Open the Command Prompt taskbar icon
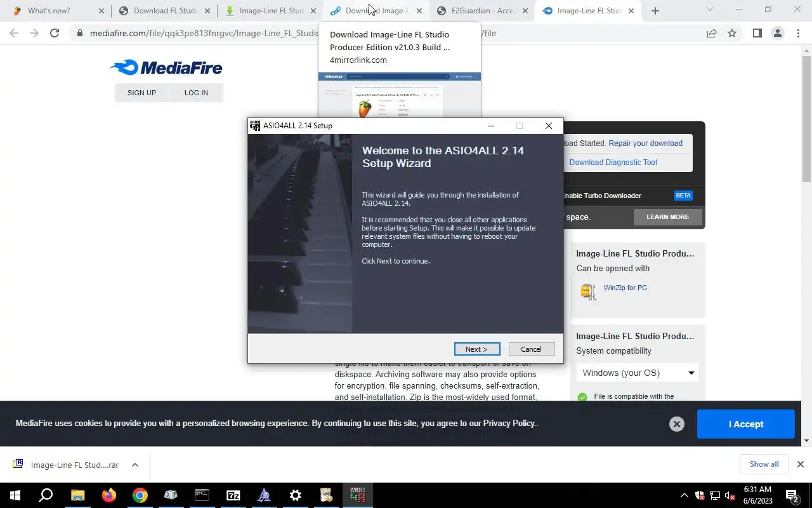The height and width of the screenshot is (508, 812). pyautogui.click(x=202, y=495)
